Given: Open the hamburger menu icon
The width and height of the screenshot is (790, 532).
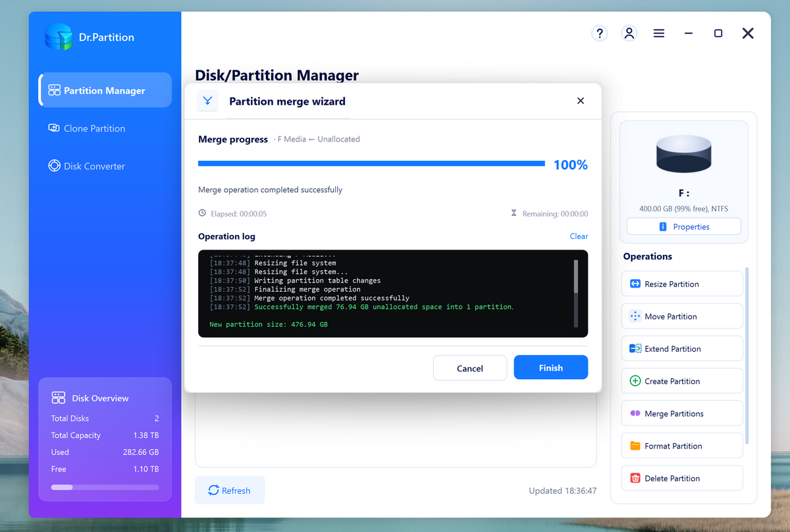Looking at the screenshot, I should [x=659, y=34].
